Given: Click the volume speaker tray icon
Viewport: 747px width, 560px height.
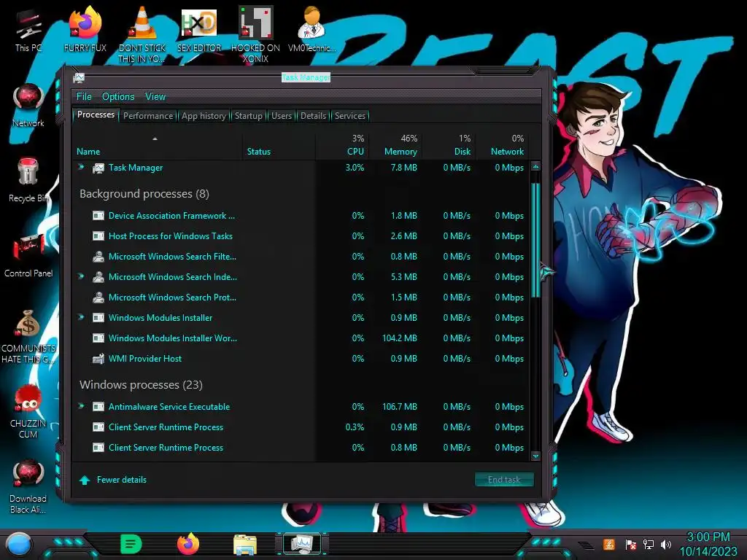Looking at the screenshot, I should (x=665, y=544).
